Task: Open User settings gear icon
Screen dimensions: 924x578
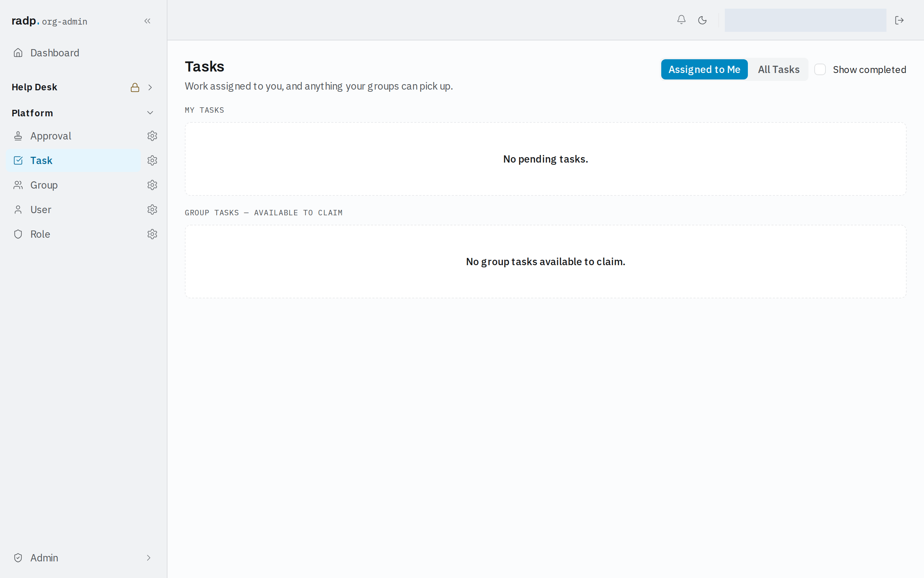Action: point(152,210)
